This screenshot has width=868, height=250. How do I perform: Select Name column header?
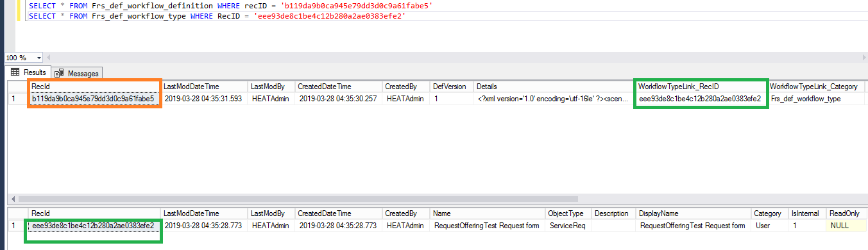coord(488,213)
